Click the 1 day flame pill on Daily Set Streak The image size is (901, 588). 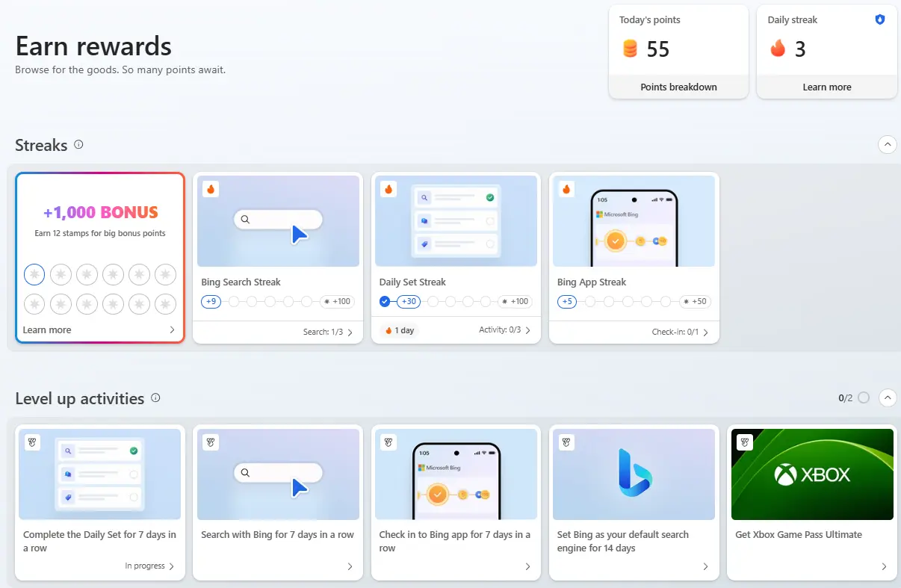[x=399, y=330]
